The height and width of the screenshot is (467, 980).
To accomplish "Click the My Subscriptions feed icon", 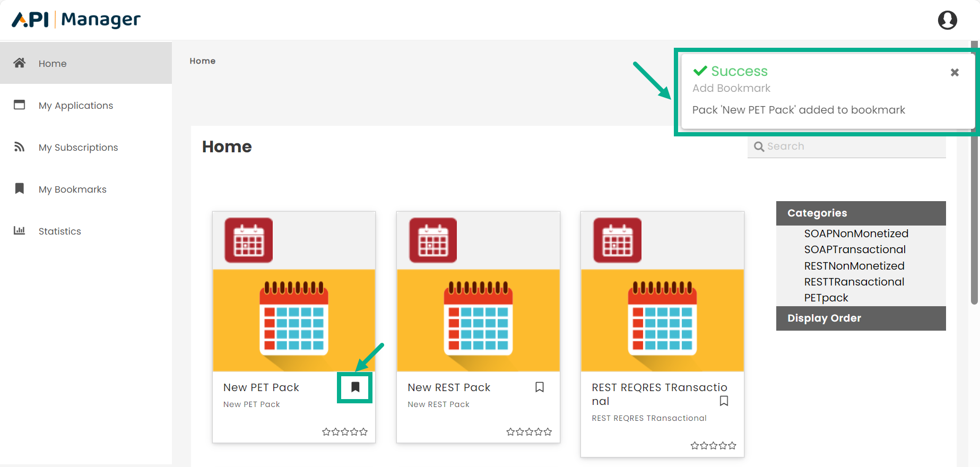I will click(x=20, y=147).
